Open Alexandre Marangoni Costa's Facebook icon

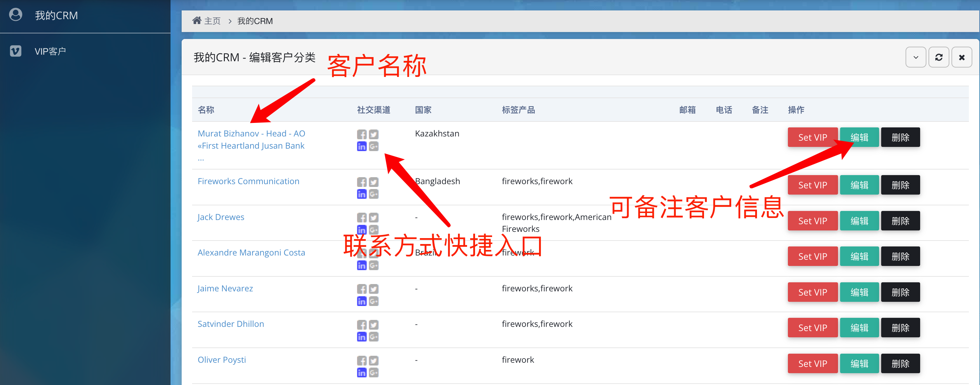(362, 253)
